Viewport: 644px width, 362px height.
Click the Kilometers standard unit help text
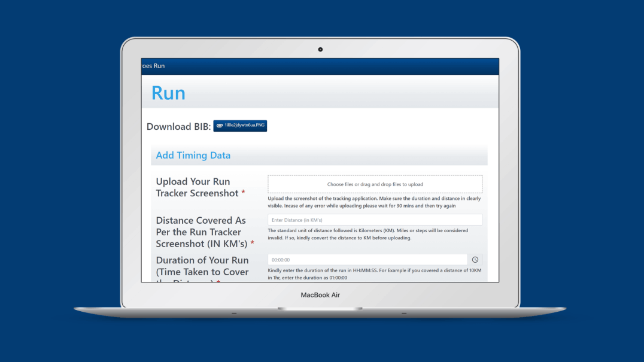368,234
